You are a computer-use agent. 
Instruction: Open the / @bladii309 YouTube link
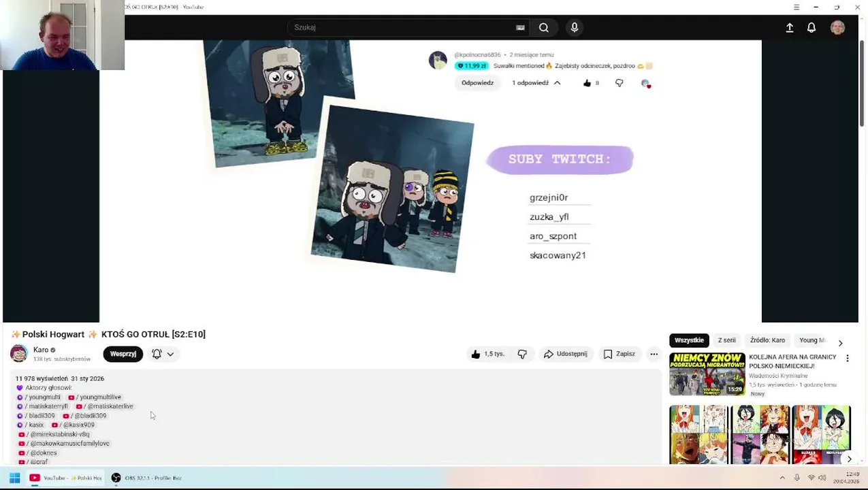[x=85, y=416]
